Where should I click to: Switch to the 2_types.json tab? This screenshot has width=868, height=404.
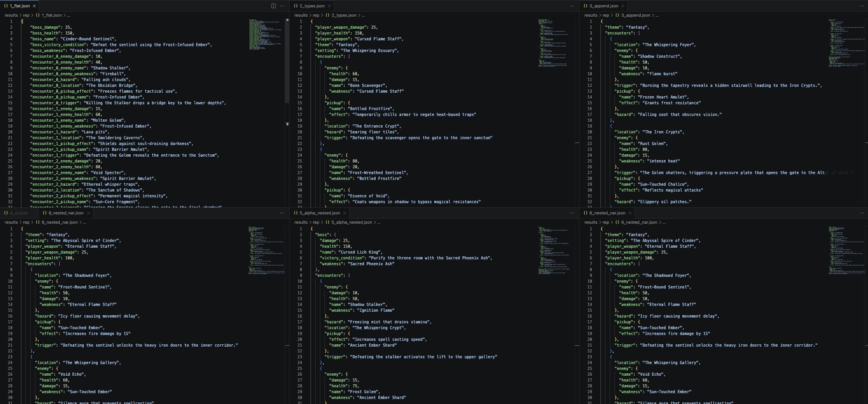click(312, 6)
